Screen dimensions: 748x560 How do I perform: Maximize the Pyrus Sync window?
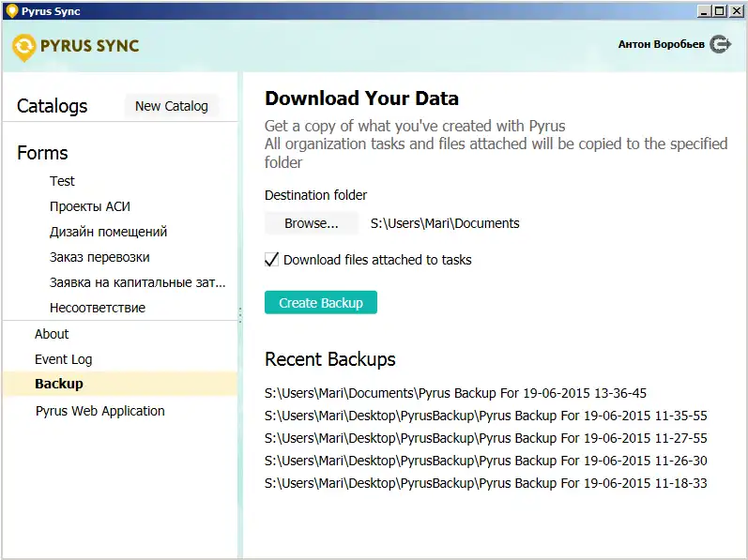point(720,10)
